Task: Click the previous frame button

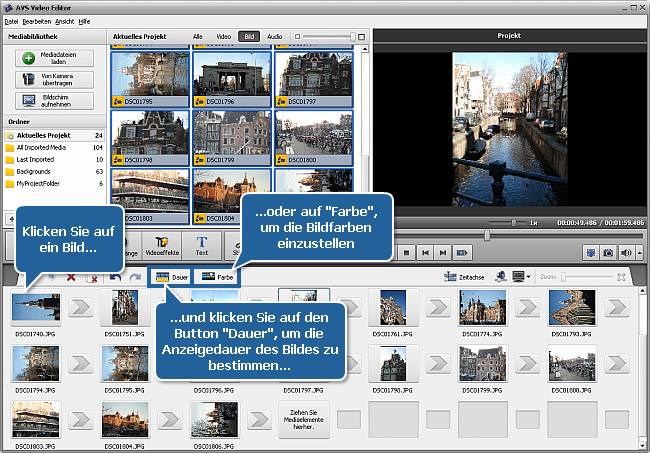Action: click(x=426, y=253)
